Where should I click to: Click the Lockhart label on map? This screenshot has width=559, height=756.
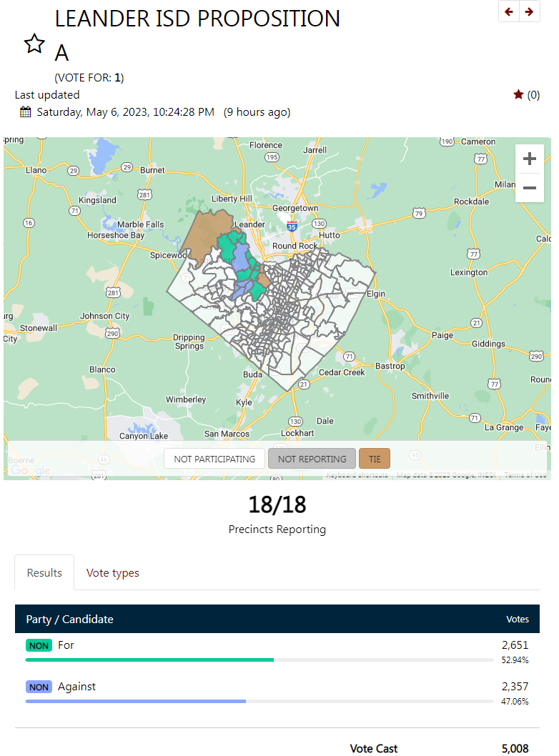coord(297,433)
